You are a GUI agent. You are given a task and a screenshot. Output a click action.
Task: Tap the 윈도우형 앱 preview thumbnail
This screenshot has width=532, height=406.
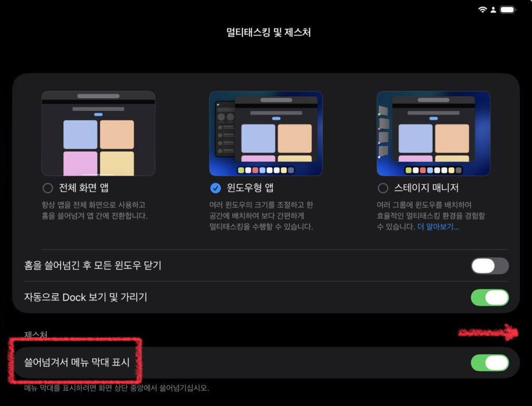click(x=265, y=133)
